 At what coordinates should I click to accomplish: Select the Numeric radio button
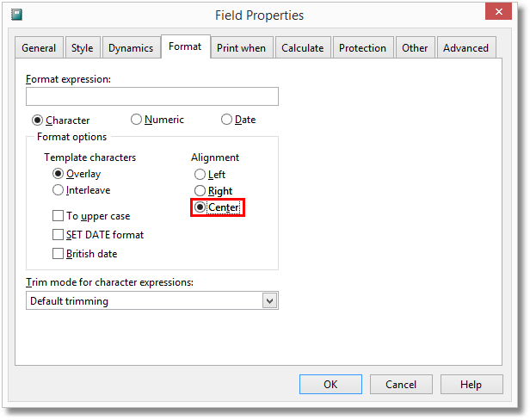click(x=137, y=120)
